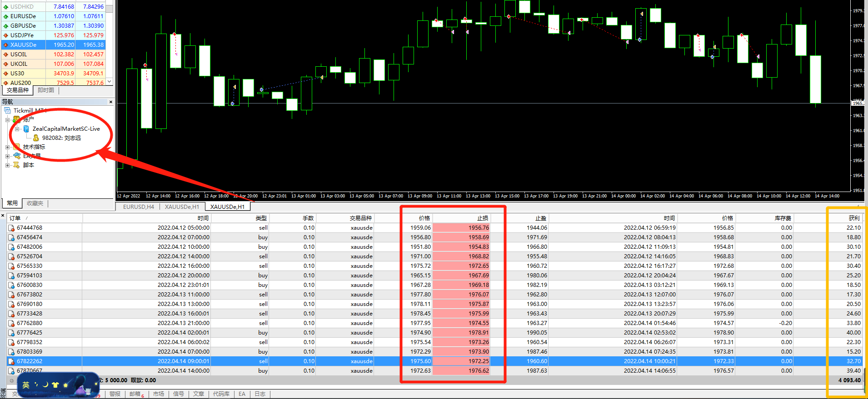Sort by the 止损 column header
The height and width of the screenshot is (399, 868).
(461, 218)
